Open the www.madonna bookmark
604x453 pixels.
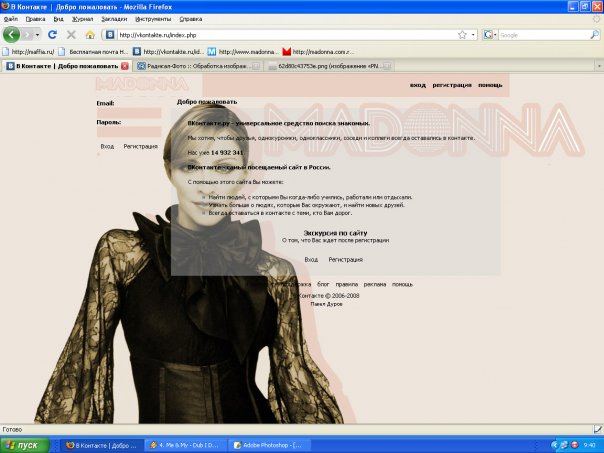click(243, 51)
